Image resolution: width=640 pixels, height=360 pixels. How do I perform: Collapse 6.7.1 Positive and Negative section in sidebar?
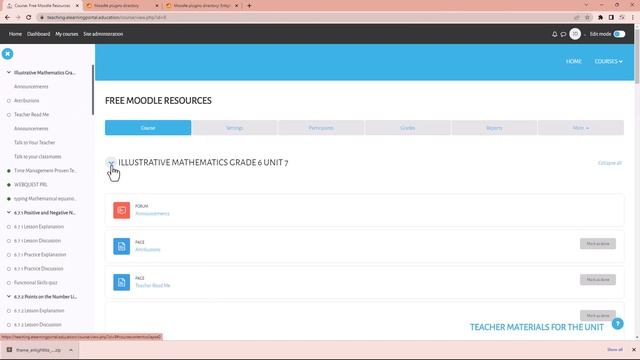pos(9,213)
